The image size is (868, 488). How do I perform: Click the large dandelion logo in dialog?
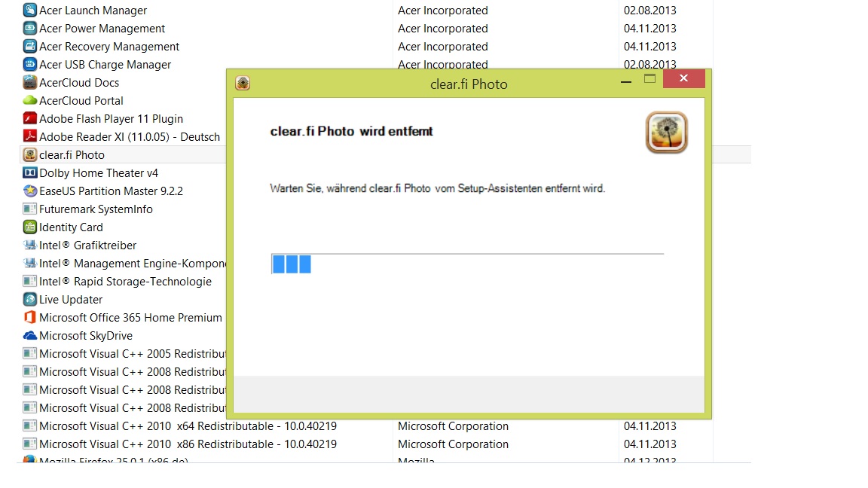pyautogui.click(x=667, y=133)
